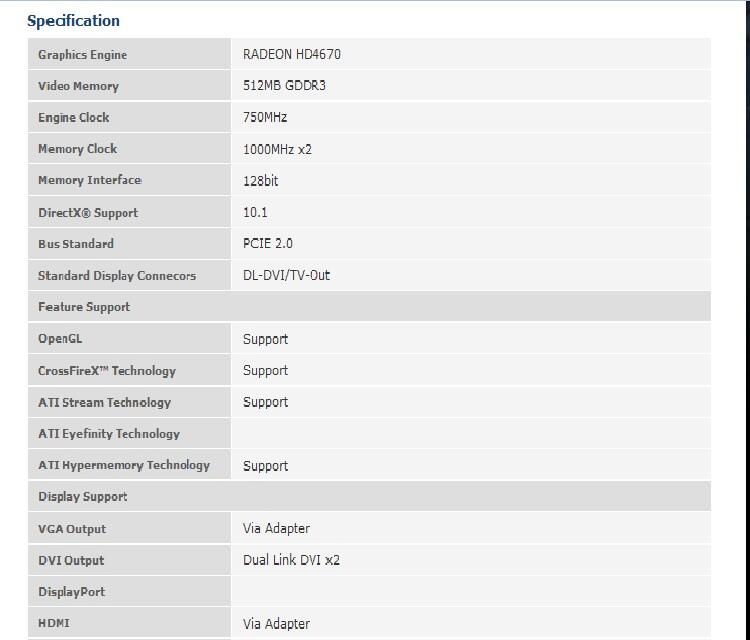This screenshot has height=640, width=750.
Task: Select the Video Memory label
Action: tap(78, 86)
